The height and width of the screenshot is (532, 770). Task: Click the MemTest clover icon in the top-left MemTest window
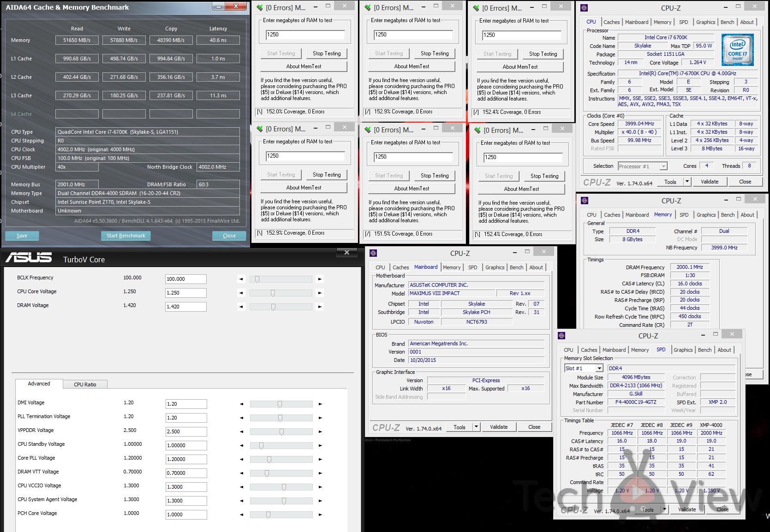(260, 8)
